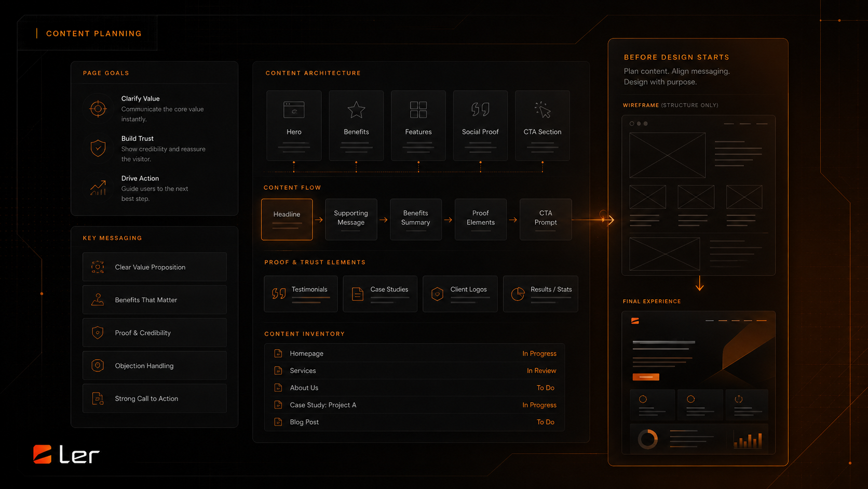Click the Case Study In Progress status

pos(539,405)
